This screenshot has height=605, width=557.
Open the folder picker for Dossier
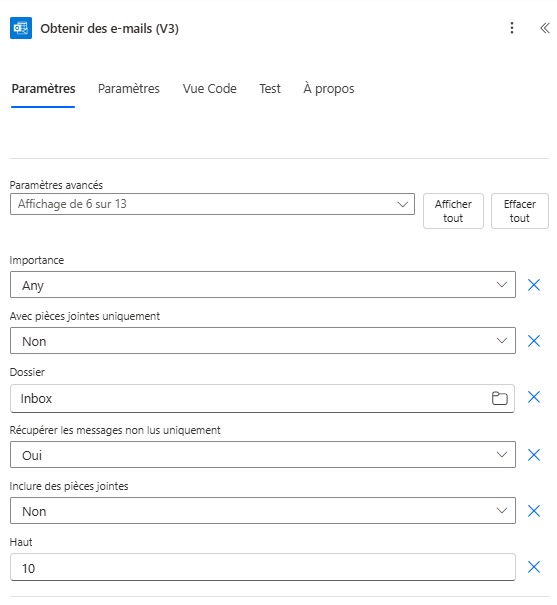point(500,398)
